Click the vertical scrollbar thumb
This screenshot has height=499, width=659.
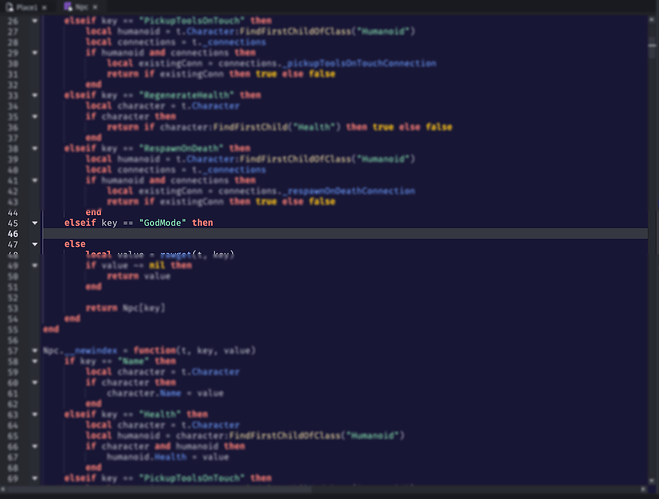652,48
